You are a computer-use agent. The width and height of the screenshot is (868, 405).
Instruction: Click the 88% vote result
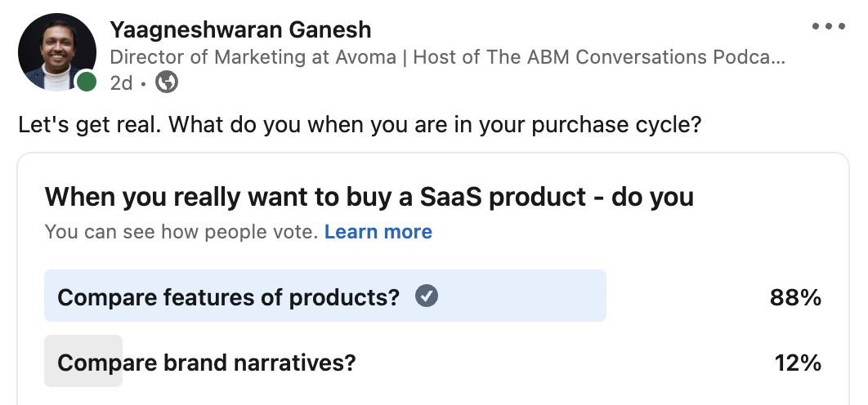pyautogui.click(x=795, y=298)
